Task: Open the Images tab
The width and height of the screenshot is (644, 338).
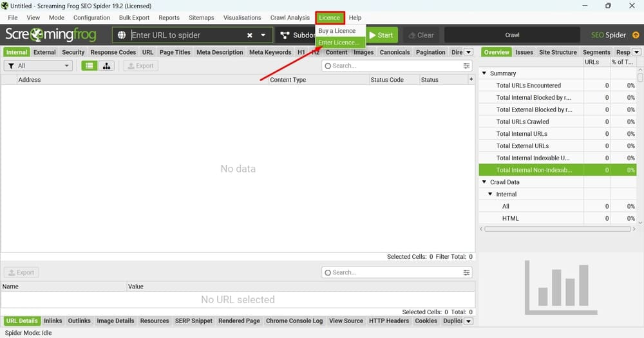Action: [x=363, y=52]
